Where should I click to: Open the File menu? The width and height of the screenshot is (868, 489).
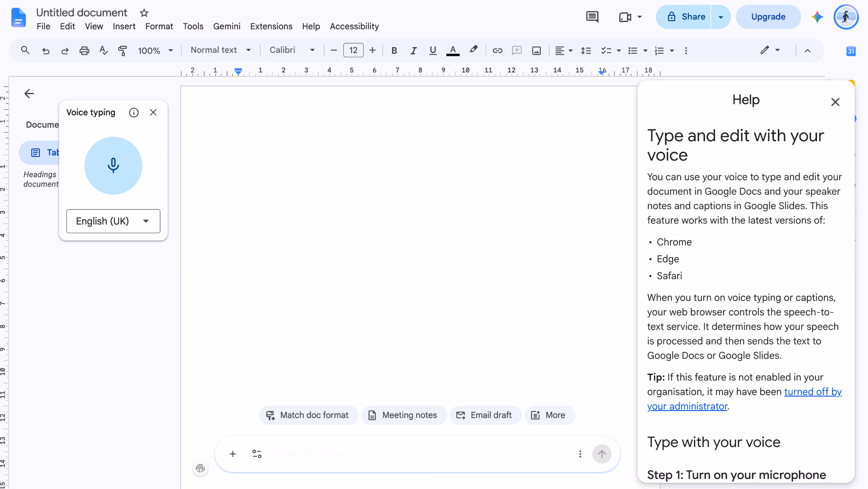click(x=43, y=26)
